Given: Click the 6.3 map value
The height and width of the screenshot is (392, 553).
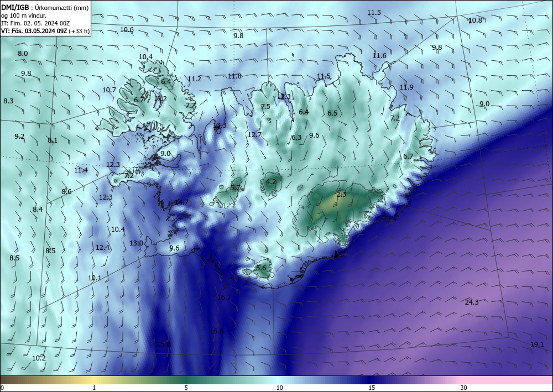Looking at the screenshot, I should click(296, 138).
